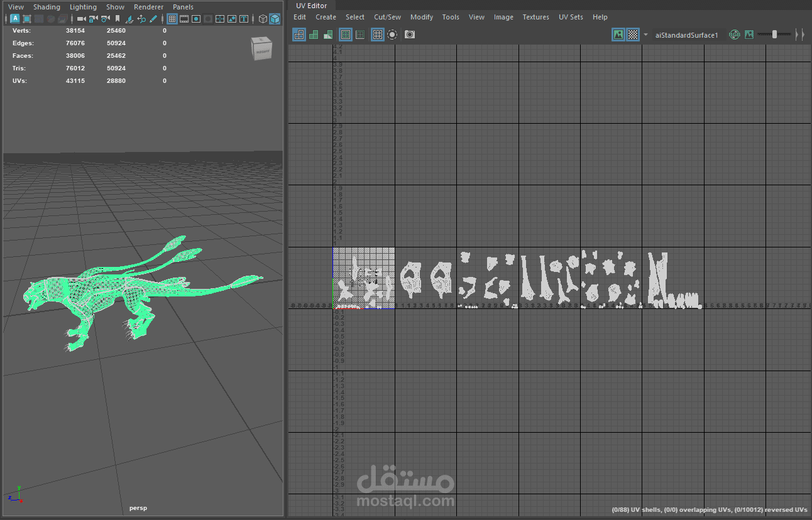Open UV Editor Help menu
This screenshot has width=812, height=520.
600,17
